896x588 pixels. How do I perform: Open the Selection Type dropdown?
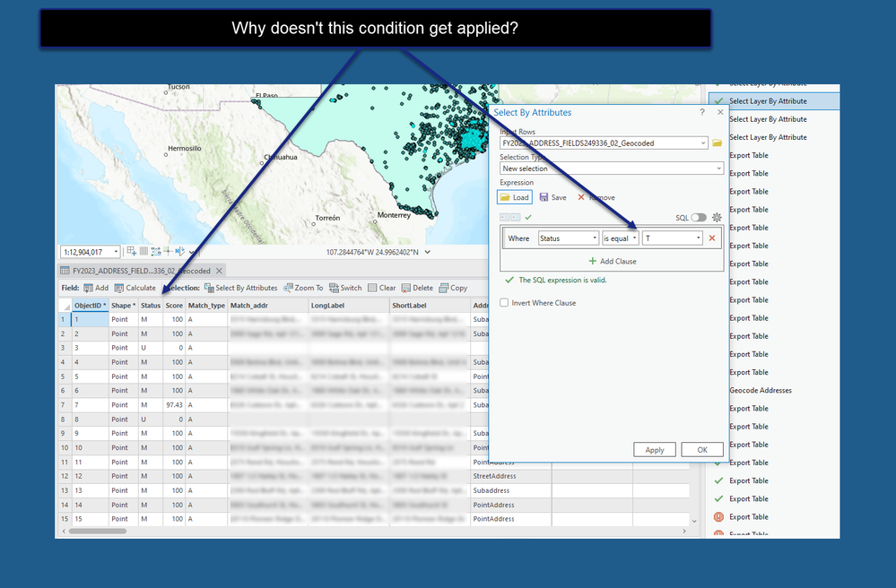(612, 169)
